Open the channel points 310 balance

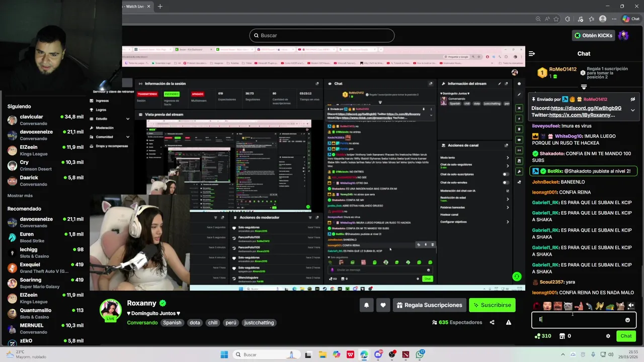(x=542, y=336)
